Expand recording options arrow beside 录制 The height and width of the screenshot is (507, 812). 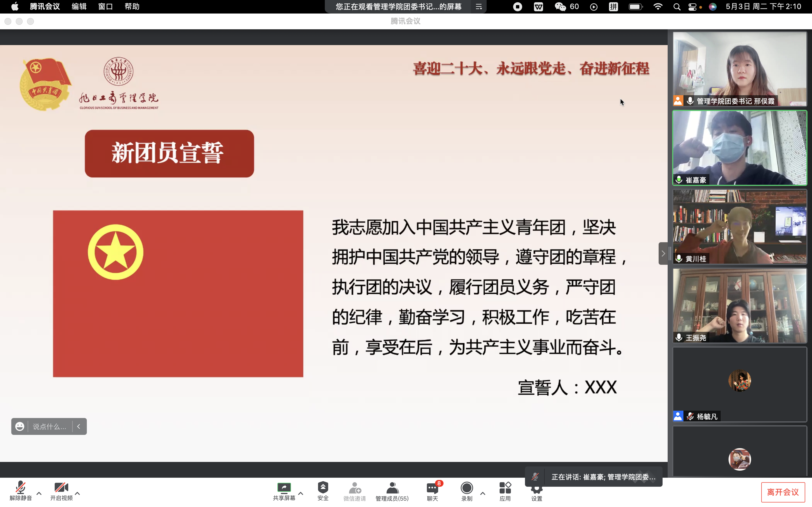(x=482, y=493)
